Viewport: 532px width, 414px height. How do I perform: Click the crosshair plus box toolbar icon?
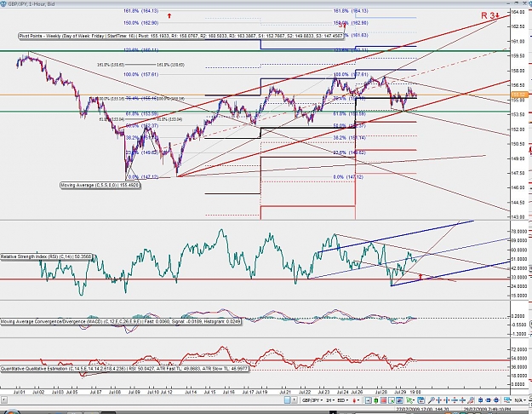pos(368,400)
